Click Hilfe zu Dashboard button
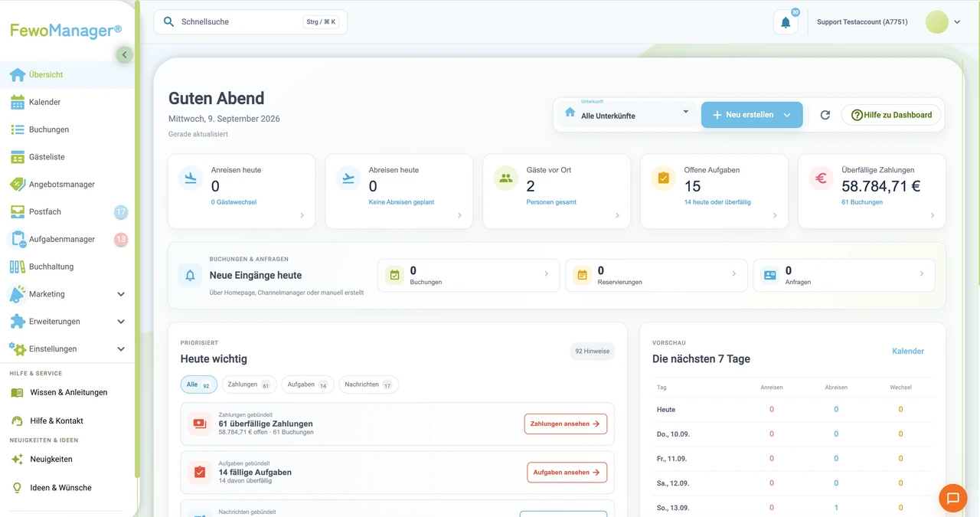 point(891,115)
